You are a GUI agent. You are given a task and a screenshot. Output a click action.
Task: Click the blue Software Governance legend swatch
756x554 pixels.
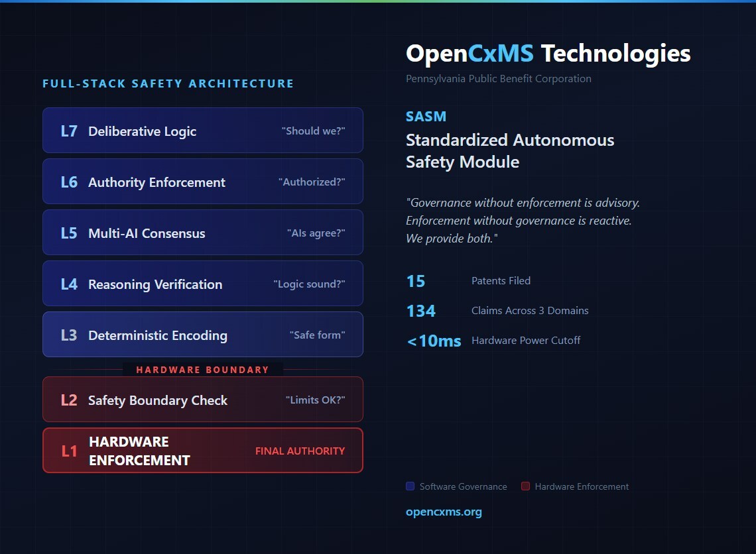coord(410,486)
